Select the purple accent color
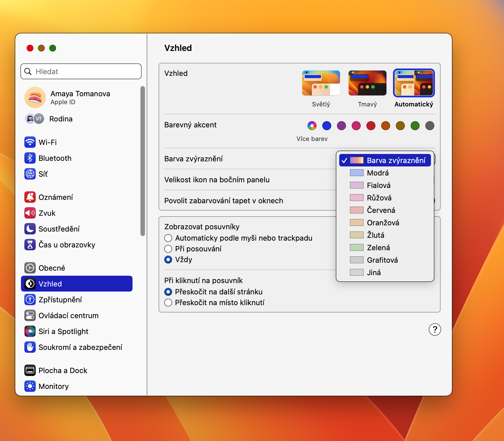 click(x=341, y=126)
